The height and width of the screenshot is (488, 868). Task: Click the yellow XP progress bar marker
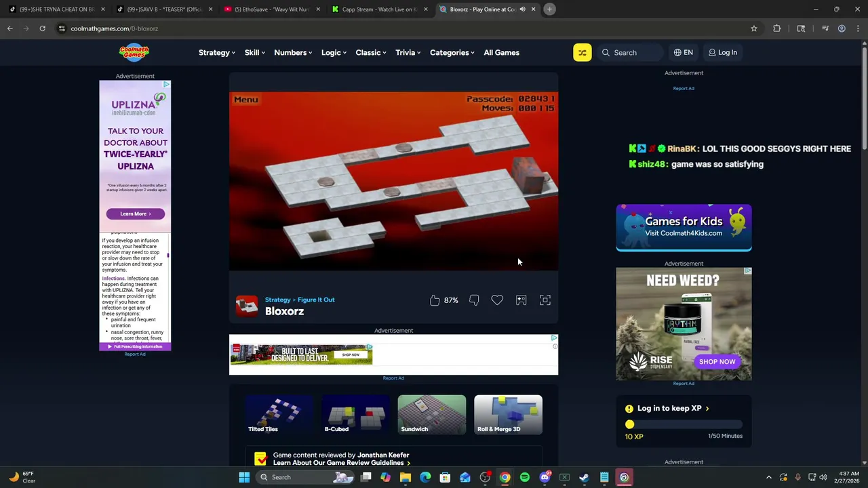pyautogui.click(x=629, y=425)
